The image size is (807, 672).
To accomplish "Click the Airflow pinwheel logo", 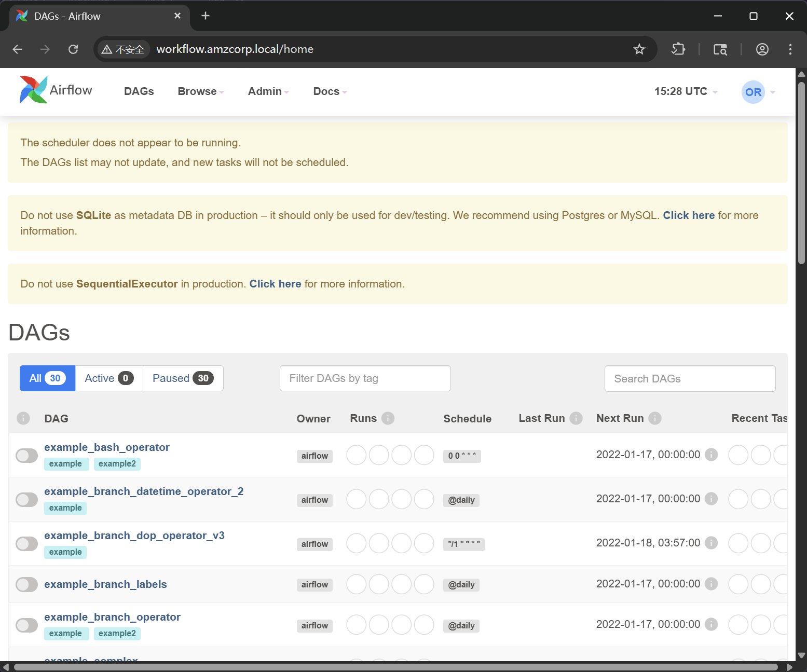I will coord(34,90).
